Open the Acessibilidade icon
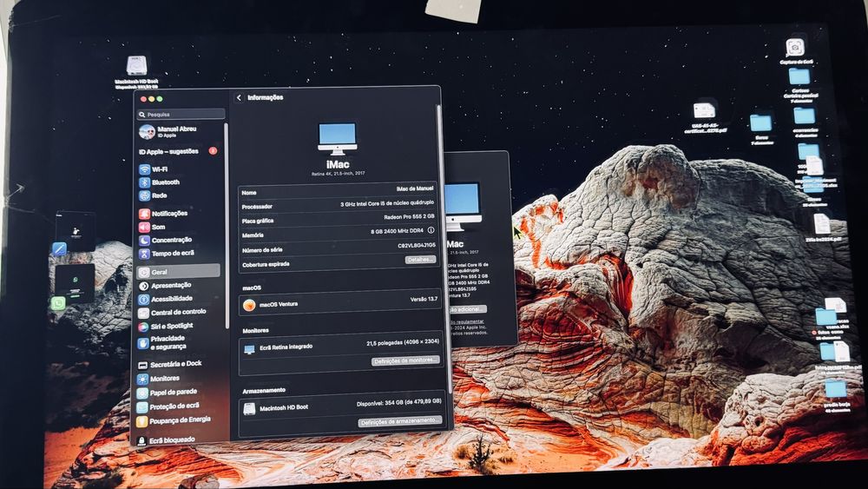 pos(143,299)
